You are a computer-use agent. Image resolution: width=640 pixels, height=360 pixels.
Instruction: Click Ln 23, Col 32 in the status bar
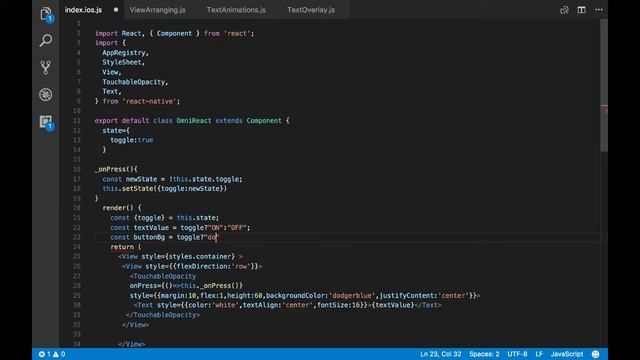[x=440, y=354]
